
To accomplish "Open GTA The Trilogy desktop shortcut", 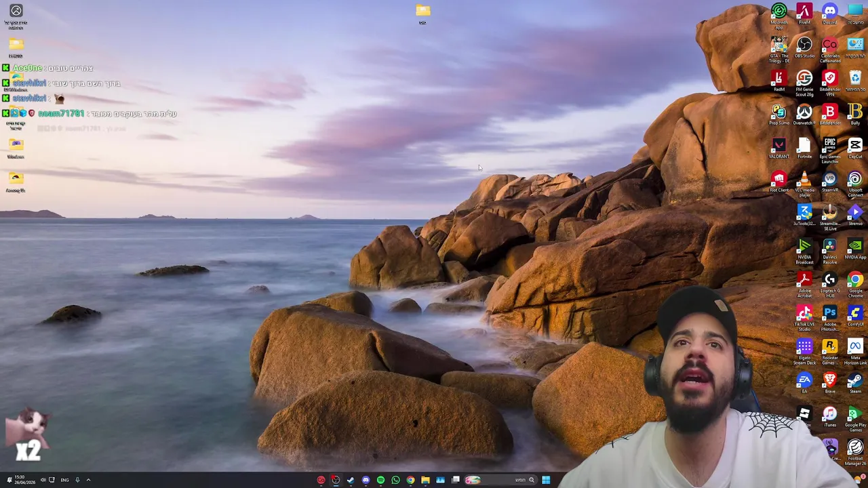I will pyautogui.click(x=779, y=50).
